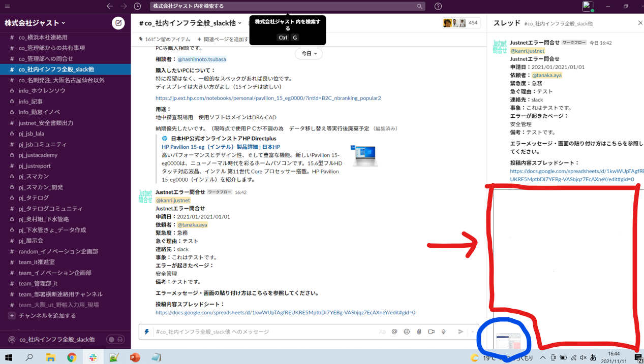
Task: Click @tanaka.aya mention in main channel message
Action: (192, 225)
